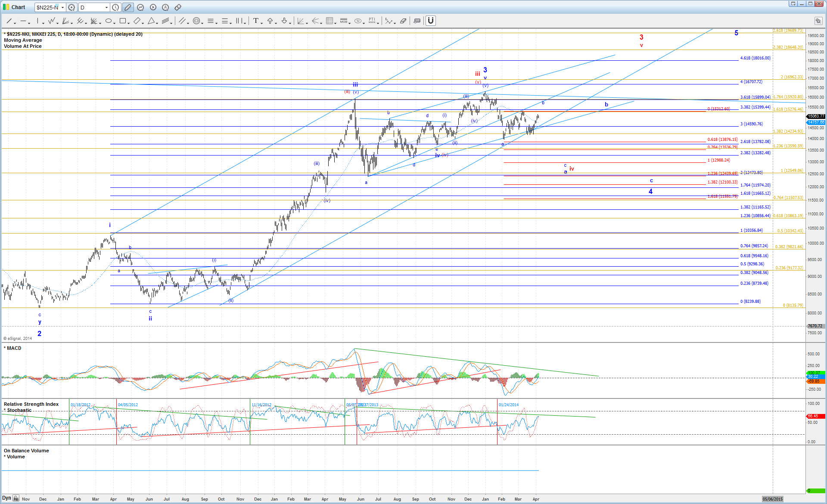Open chart settings gear icon
Viewport: 827px width, 504px height.
[72, 7]
